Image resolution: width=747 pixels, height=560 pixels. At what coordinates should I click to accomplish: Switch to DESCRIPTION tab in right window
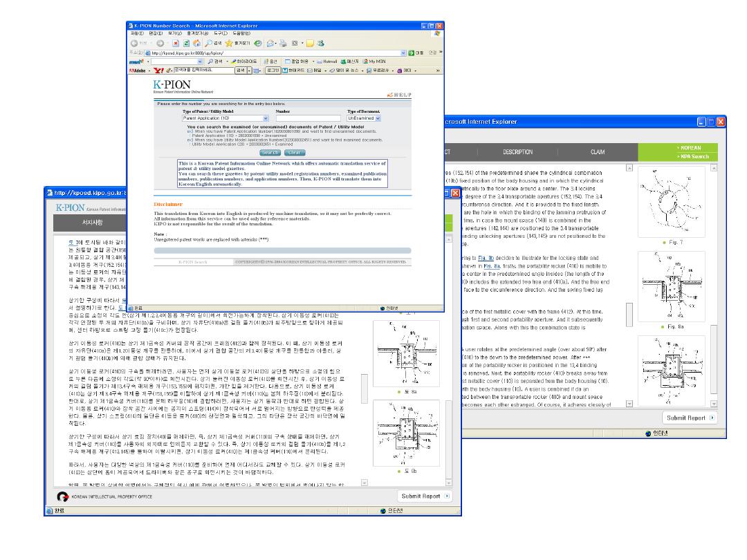[518, 152]
